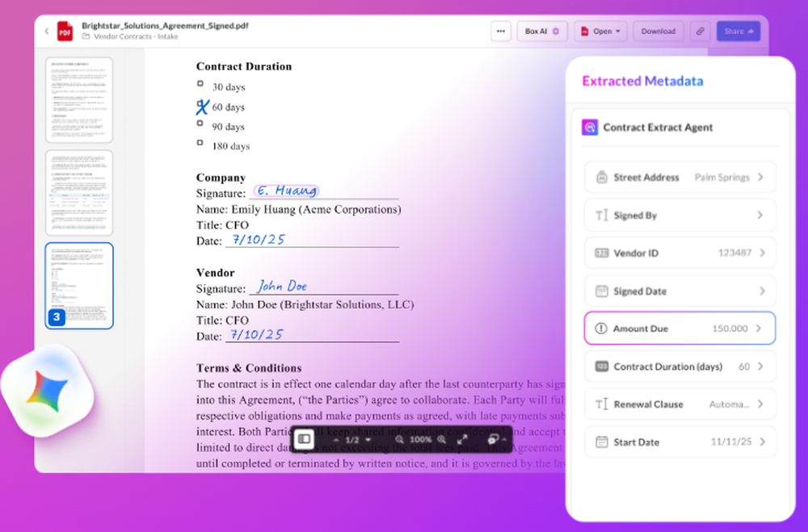Open the Box AI assistant
Screen dimensions: 808x532
[541, 31]
